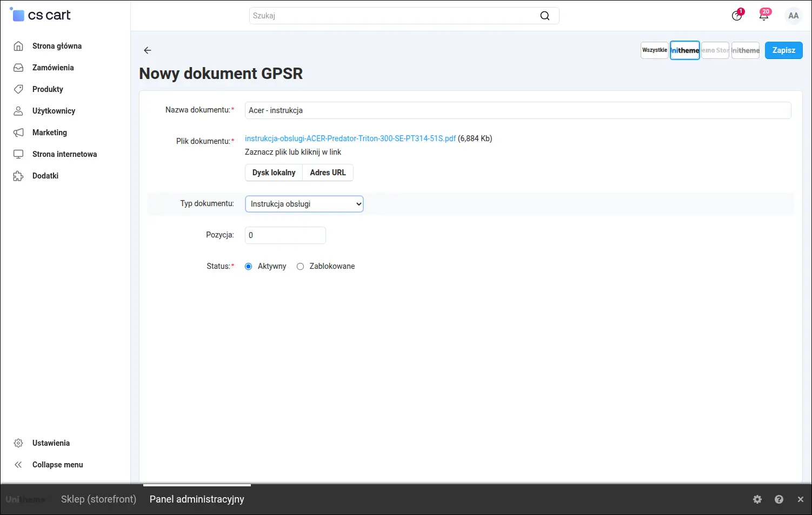Choose Dysk lokalny upload option
812x515 pixels.
pyautogui.click(x=274, y=173)
